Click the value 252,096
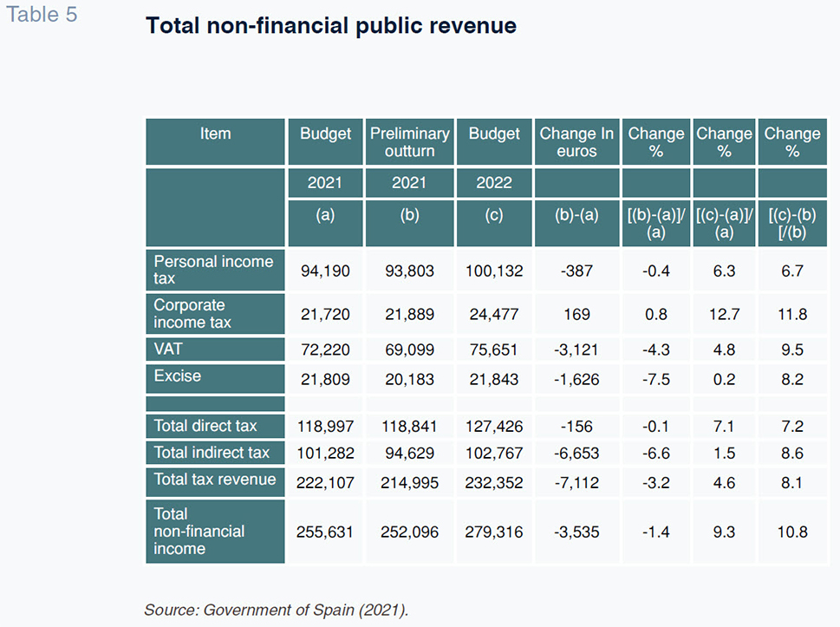840x627 pixels. 410,532
